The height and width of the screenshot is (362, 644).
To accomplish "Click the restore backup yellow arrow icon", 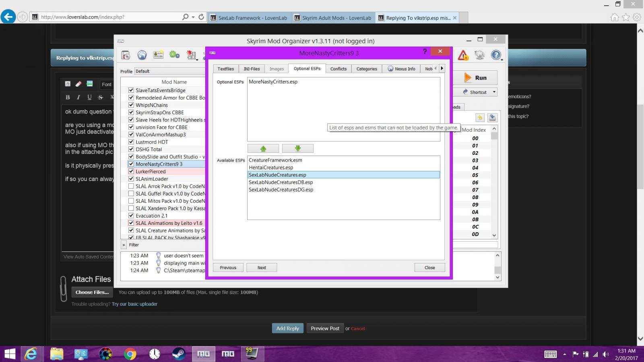I will coord(480,117).
